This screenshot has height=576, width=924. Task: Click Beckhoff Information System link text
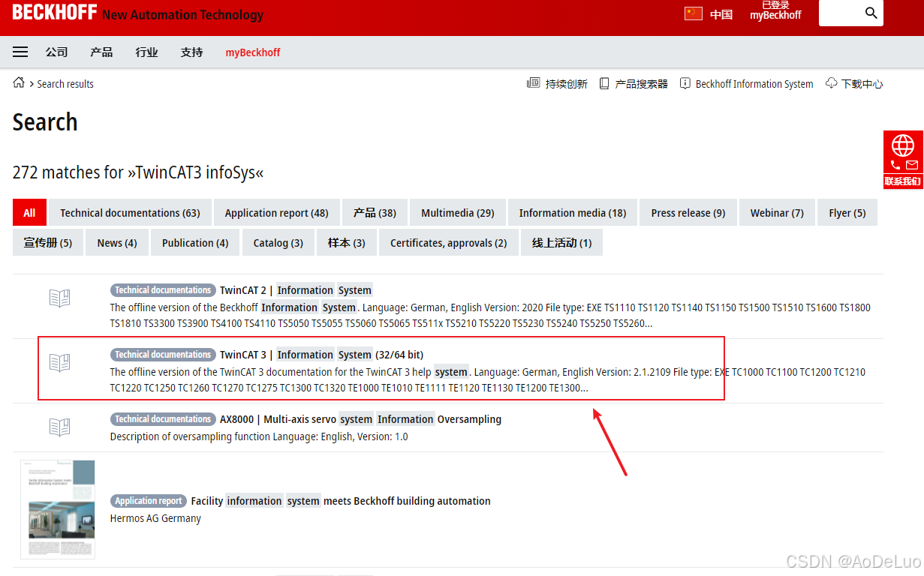point(754,84)
